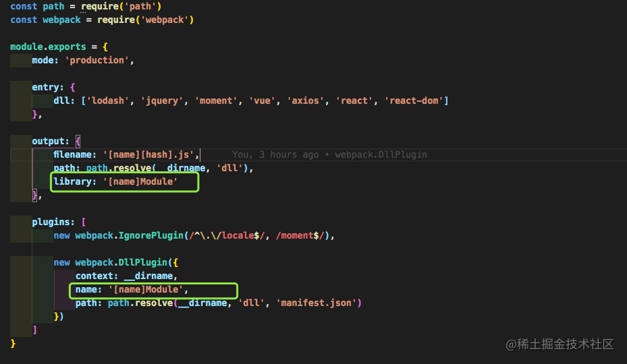627x364 pixels.
Task: Click the new webpack.DllPlugin({ line
Action: coord(116,262)
